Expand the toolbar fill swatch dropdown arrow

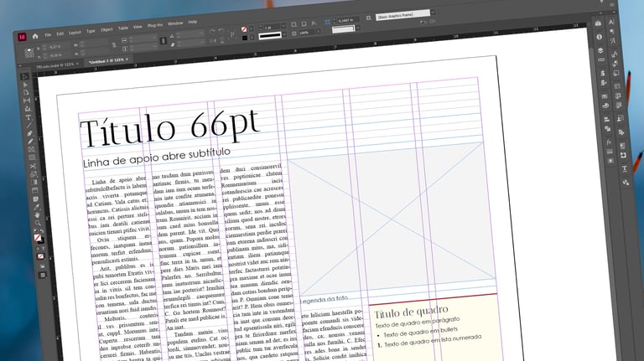pyautogui.click(x=251, y=29)
